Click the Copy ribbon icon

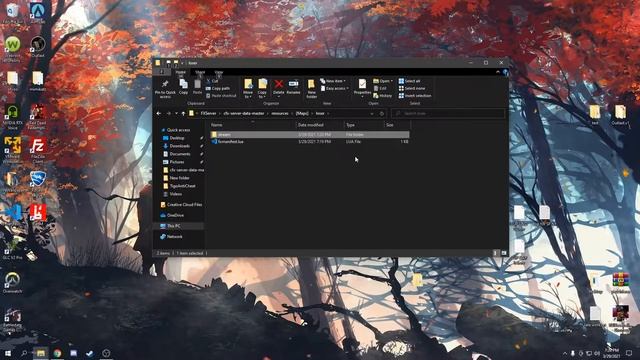(184, 84)
